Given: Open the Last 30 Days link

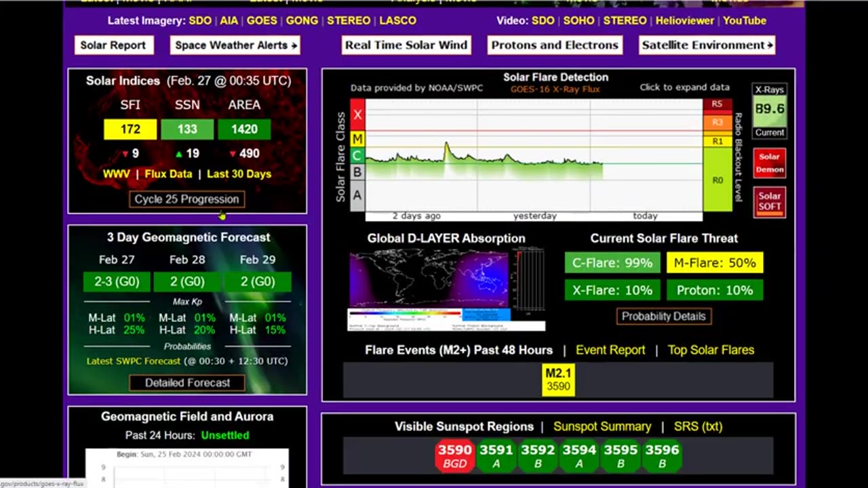Looking at the screenshot, I should click(239, 174).
